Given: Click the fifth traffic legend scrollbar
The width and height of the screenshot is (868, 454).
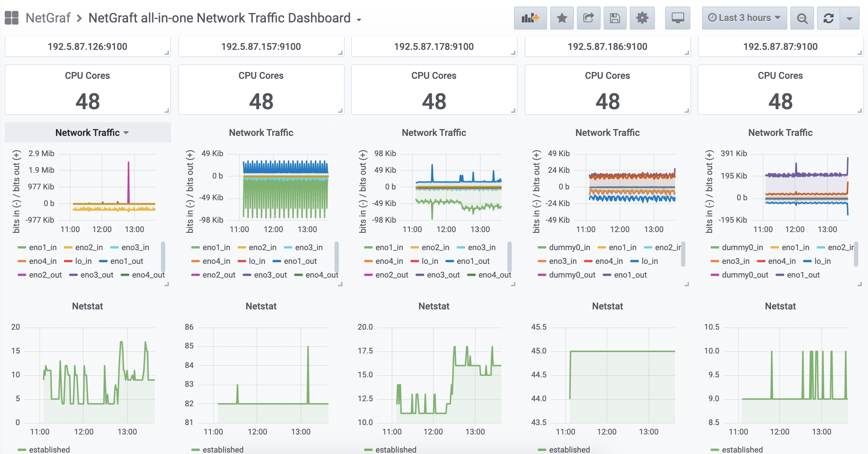Looking at the screenshot, I should [856, 254].
